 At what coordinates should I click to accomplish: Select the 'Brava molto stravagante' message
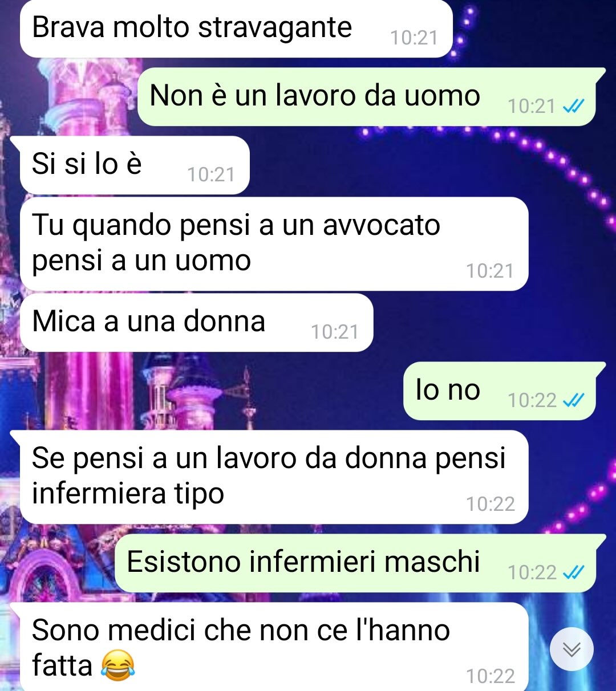pos(236,29)
